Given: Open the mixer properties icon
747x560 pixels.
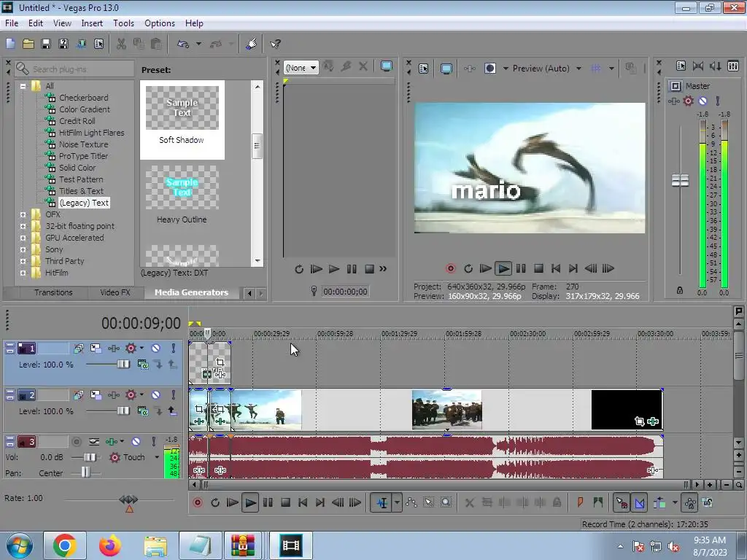Looking at the screenshot, I should click(x=681, y=66).
